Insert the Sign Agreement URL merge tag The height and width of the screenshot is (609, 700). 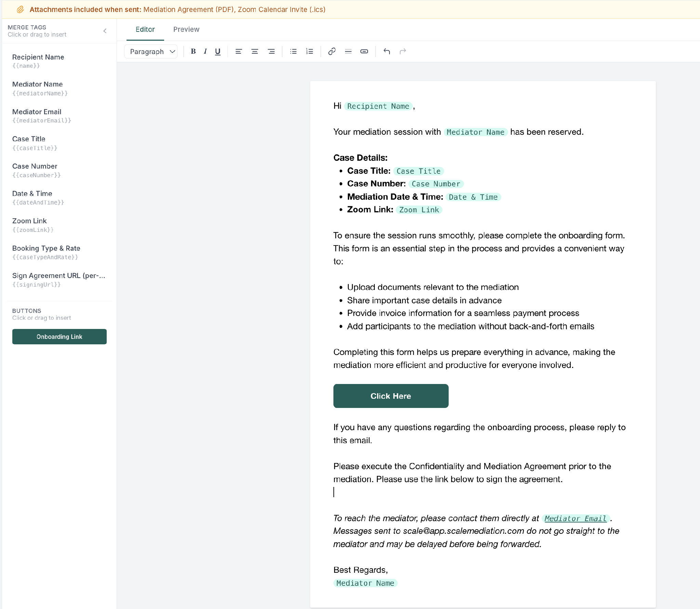coord(59,280)
